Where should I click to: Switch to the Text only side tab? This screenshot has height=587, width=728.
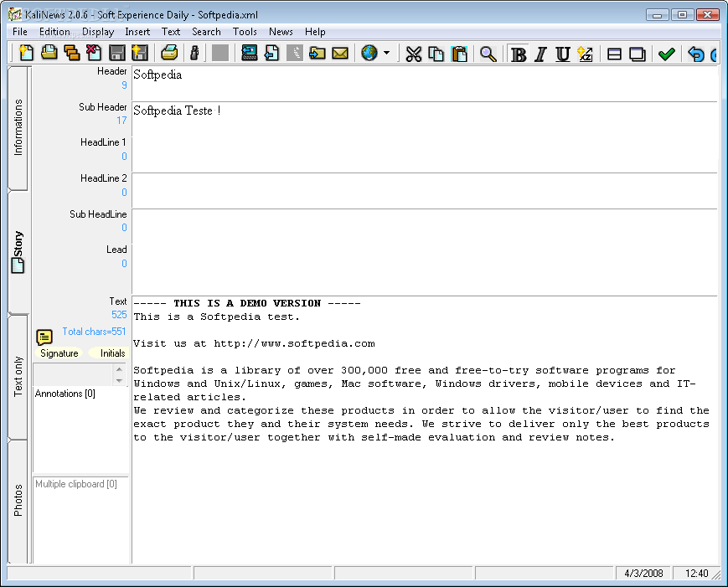point(18,376)
